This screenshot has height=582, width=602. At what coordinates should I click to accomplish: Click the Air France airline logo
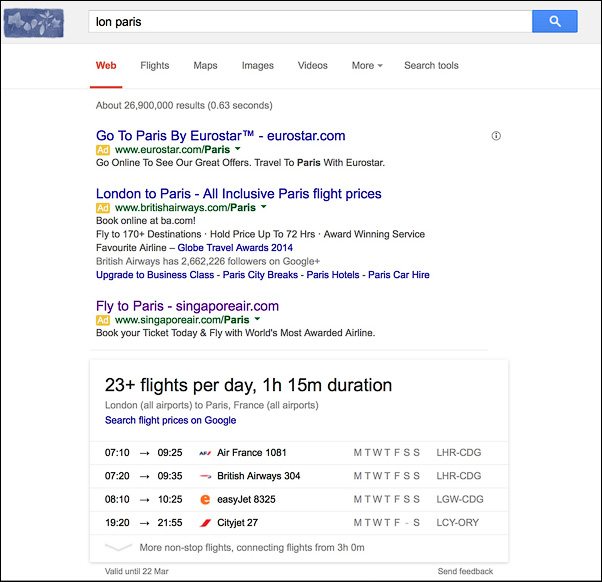click(205, 453)
